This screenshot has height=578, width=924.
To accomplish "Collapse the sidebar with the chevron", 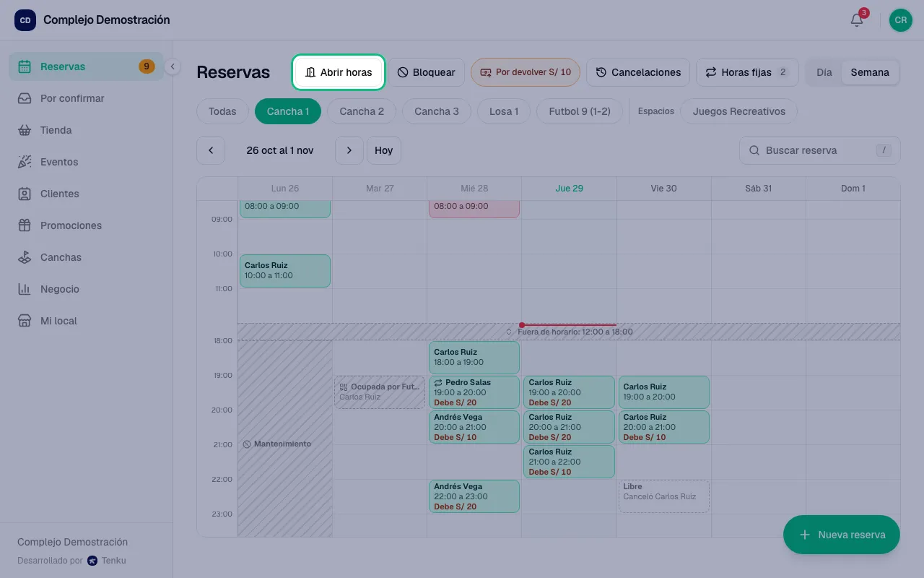I will (x=172, y=66).
